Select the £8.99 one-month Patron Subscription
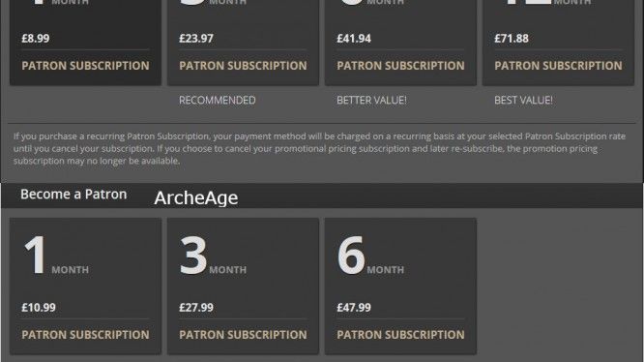The width and height of the screenshot is (644, 362). (85, 65)
